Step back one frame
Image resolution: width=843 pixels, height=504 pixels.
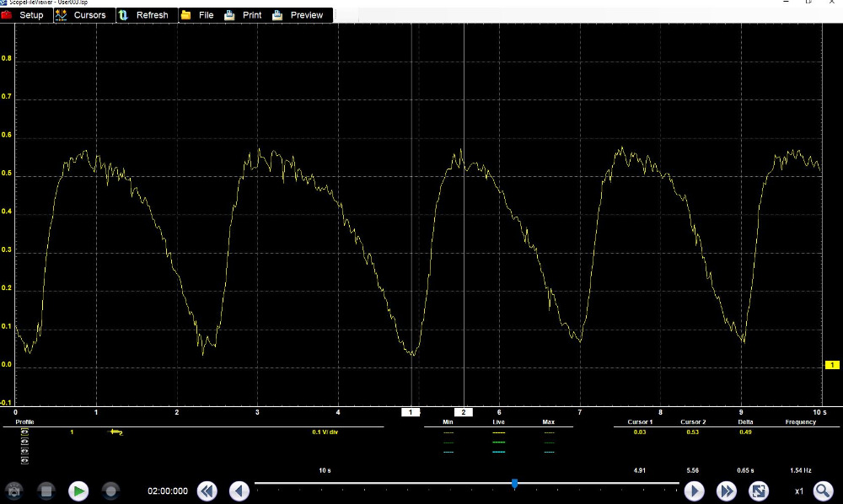click(x=239, y=491)
